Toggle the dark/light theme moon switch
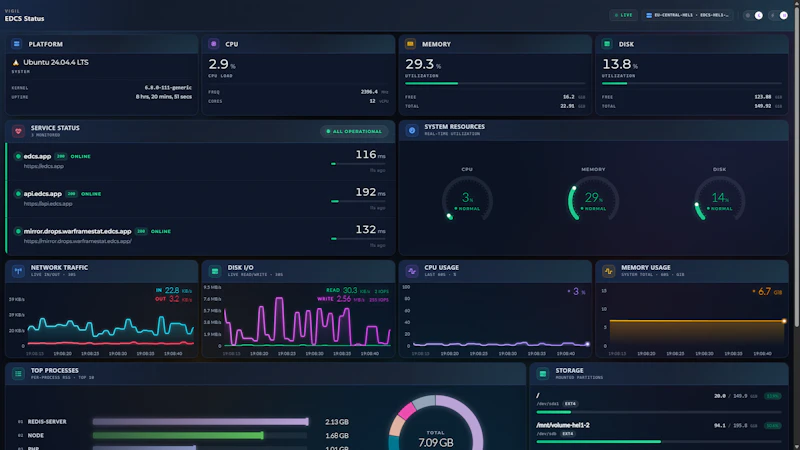 (x=754, y=15)
